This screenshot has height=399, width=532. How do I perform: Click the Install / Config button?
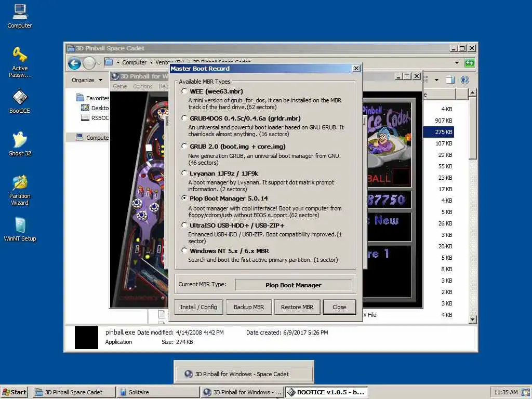point(198,307)
